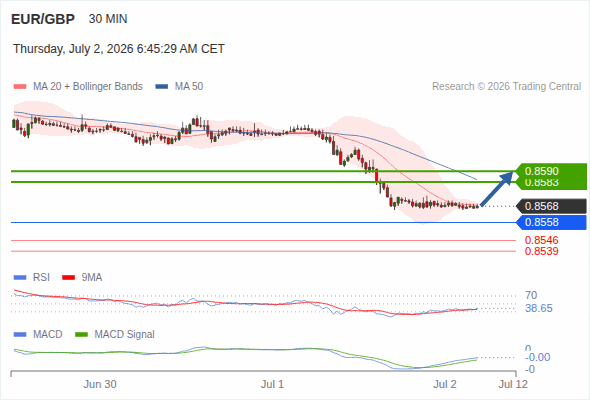590x400 pixels.
Task: Click the 'Jul 12' time axis label
Action: pos(513,384)
